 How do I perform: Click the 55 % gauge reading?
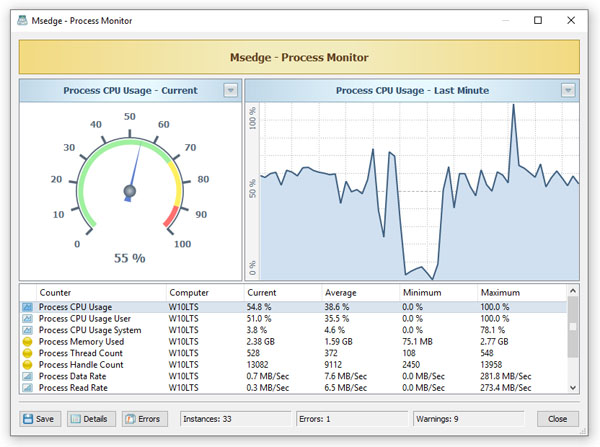130,258
